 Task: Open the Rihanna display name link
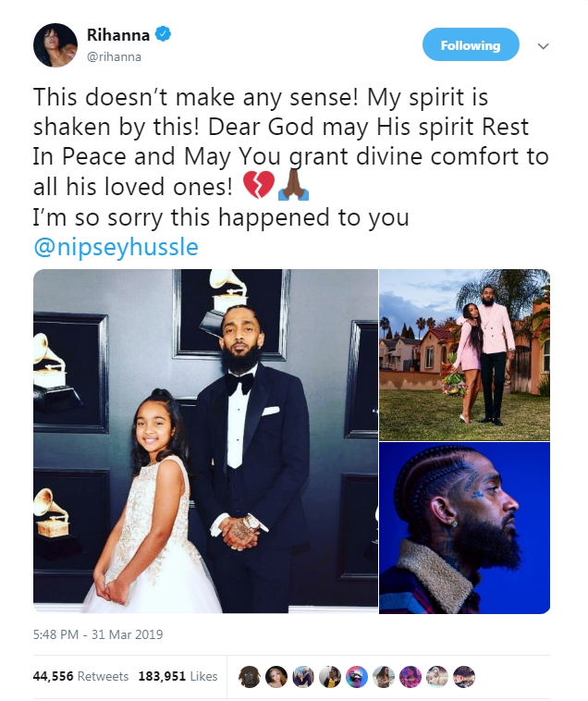(x=117, y=35)
